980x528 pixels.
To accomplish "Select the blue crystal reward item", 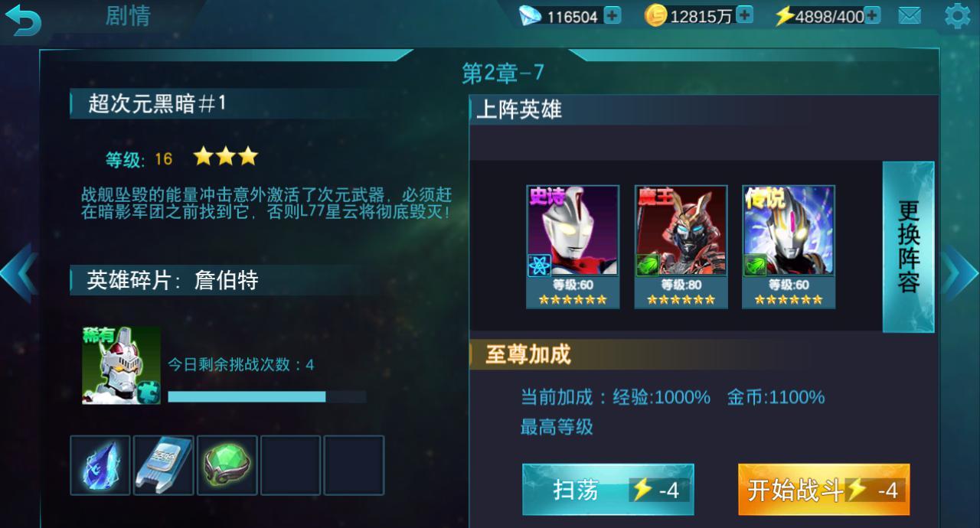I will (100, 465).
